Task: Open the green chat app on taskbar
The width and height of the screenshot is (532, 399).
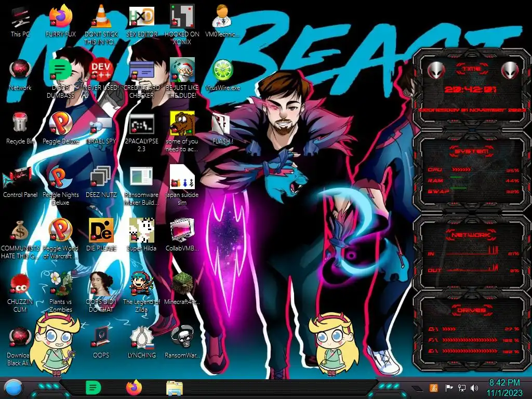Action: coord(94,388)
